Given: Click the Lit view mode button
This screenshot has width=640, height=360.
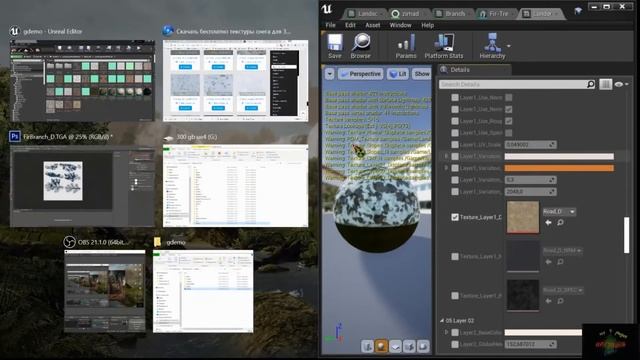Looking at the screenshot, I should coord(398,74).
